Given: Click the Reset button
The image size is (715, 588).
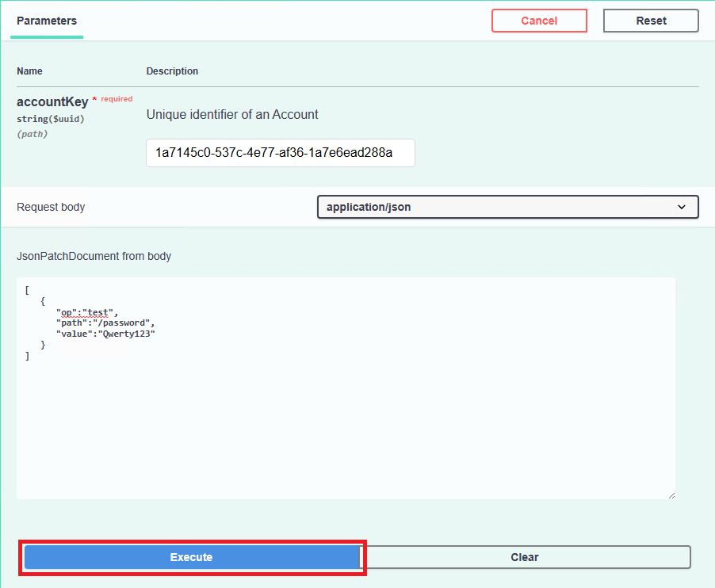Looking at the screenshot, I should click(x=651, y=21).
